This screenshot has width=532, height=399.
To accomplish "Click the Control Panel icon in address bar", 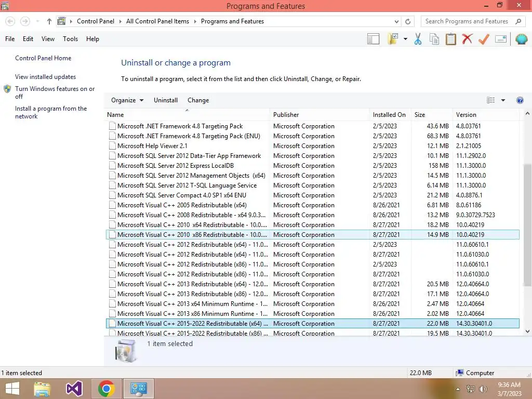I will coord(61,21).
